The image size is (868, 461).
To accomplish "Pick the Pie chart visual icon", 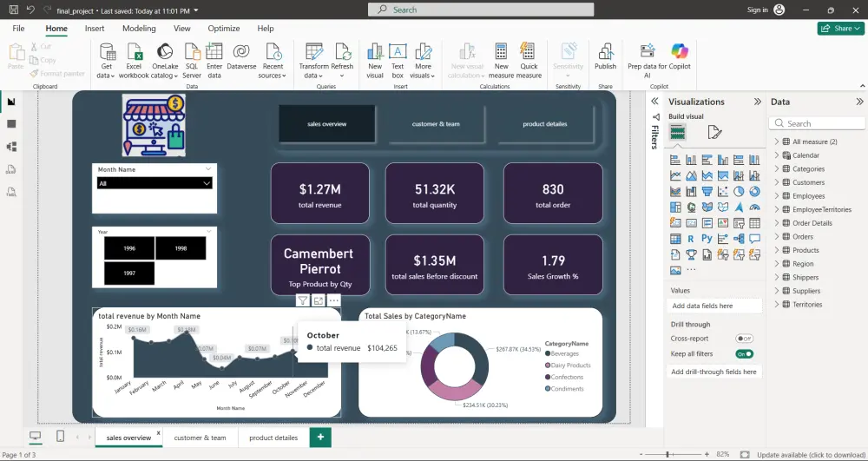I will [x=739, y=192].
